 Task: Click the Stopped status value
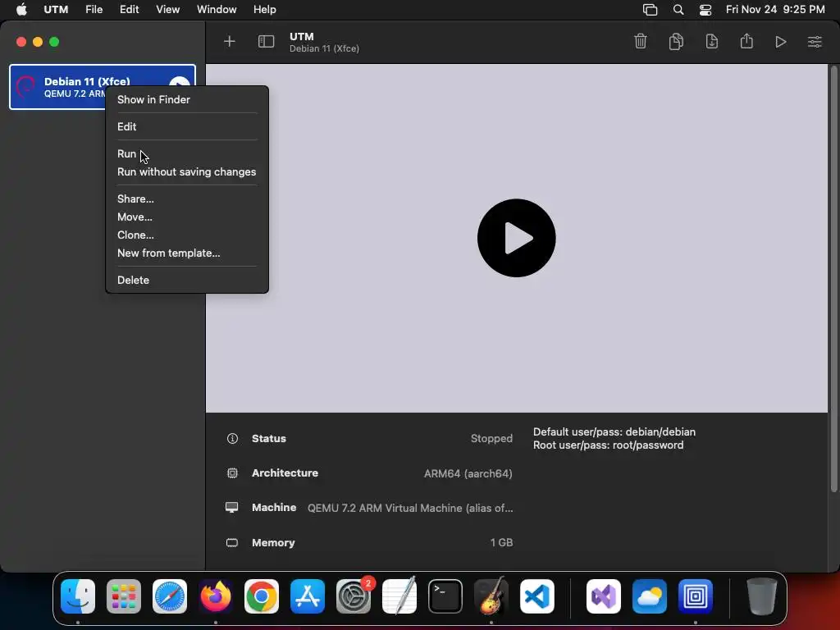[x=491, y=438]
